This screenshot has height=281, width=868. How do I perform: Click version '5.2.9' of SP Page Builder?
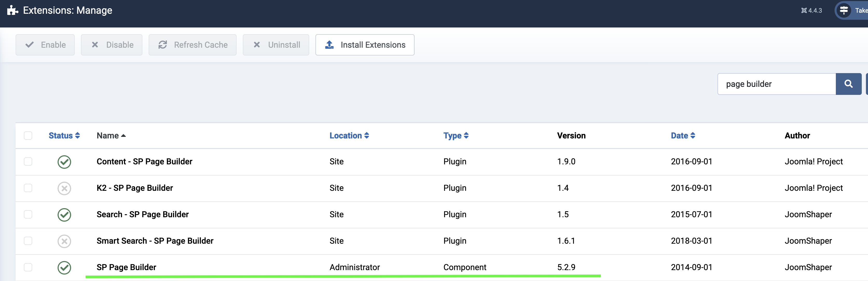point(566,267)
